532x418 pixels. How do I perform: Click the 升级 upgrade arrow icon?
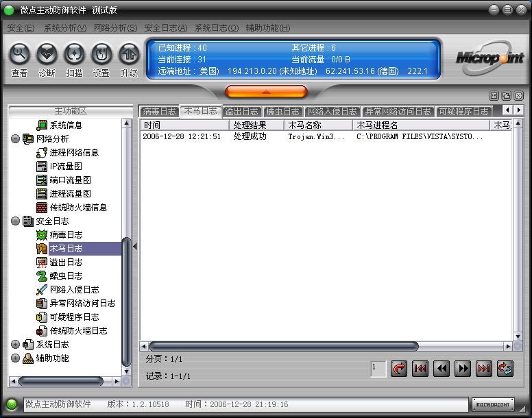pyautogui.click(x=129, y=54)
